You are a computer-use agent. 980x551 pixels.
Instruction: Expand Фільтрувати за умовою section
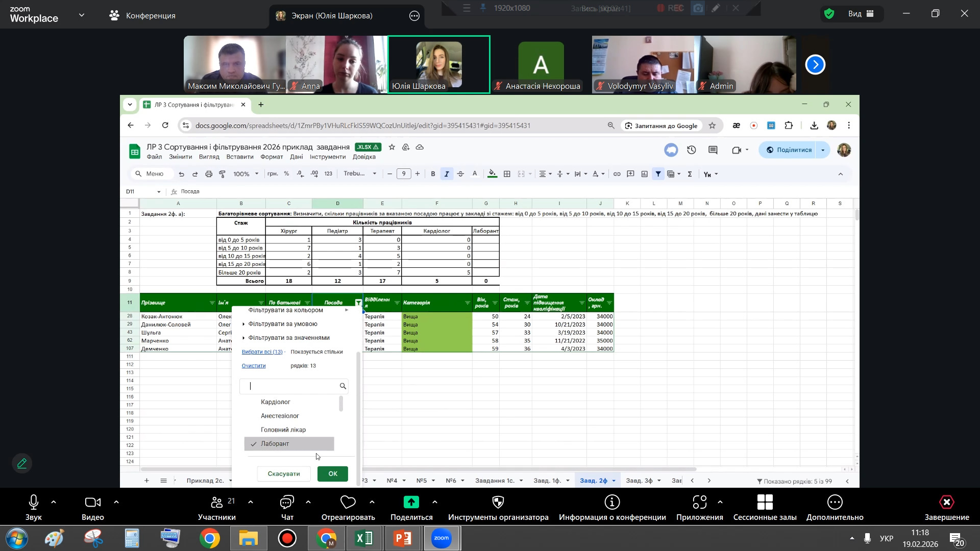[x=282, y=324]
